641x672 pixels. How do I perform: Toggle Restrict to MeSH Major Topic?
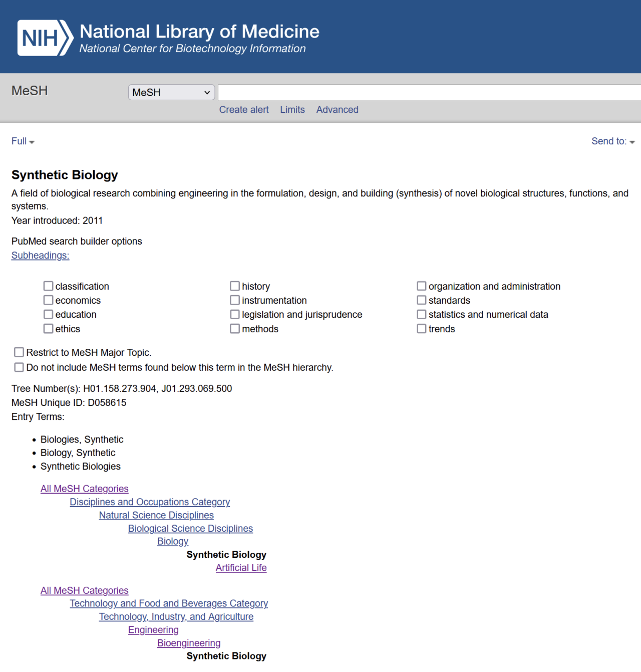pyautogui.click(x=19, y=352)
